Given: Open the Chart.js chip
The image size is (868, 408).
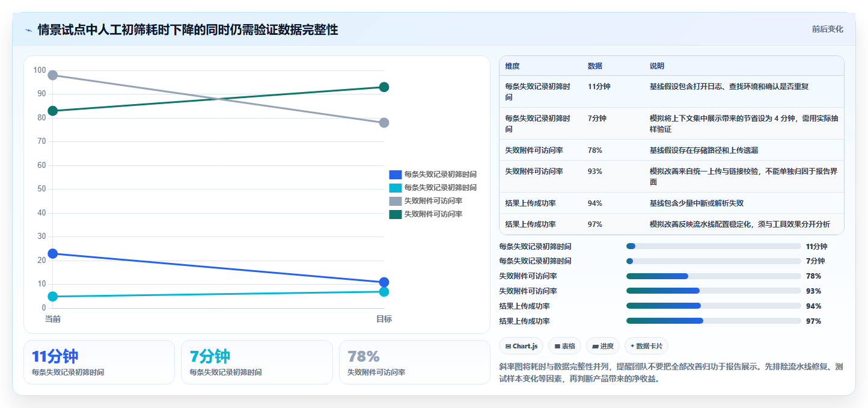Looking at the screenshot, I should coord(521,346).
